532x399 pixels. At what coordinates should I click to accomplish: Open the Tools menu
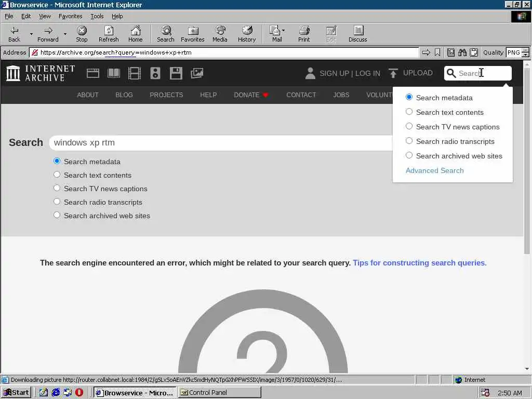pyautogui.click(x=97, y=16)
